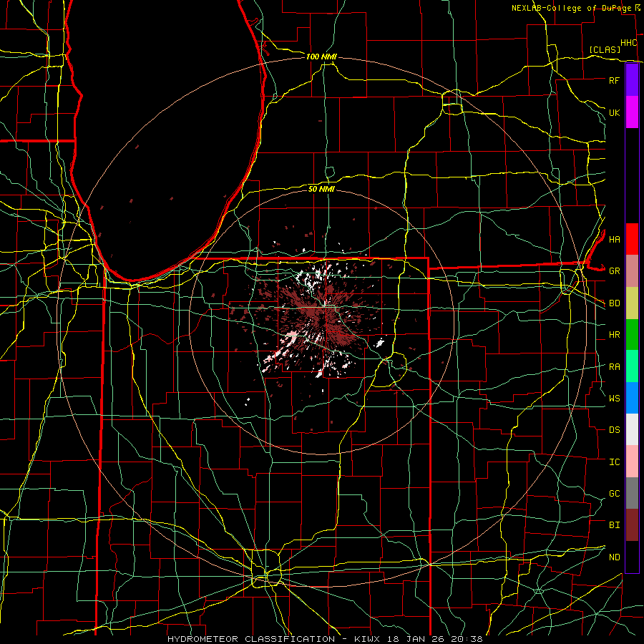Click the ND black legend swatch
The image size is (644, 644).
click(x=632, y=557)
